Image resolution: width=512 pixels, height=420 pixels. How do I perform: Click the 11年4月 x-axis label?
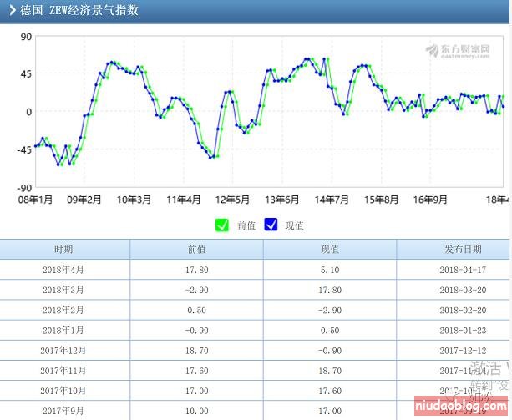184,200
